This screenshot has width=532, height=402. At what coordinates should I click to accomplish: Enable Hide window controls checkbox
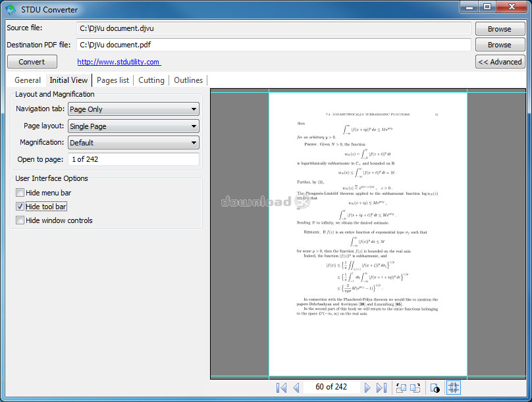pyautogui.click(x=20, y=220)
